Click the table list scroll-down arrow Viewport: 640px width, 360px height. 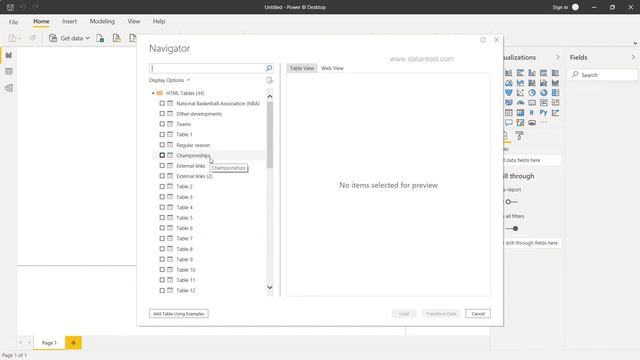click(x=270, y=287)
